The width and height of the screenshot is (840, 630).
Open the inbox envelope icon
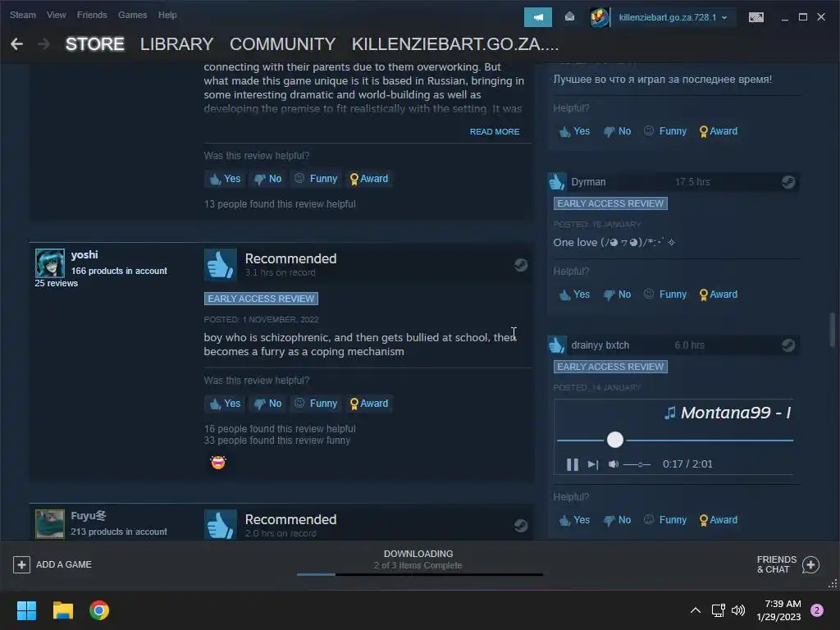click(x=569, y=17)
